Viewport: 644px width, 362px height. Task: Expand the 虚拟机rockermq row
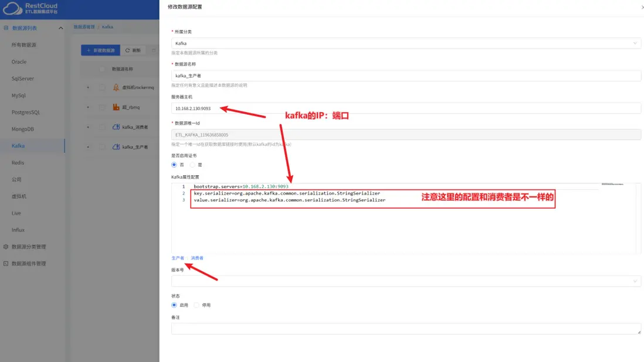88,87
